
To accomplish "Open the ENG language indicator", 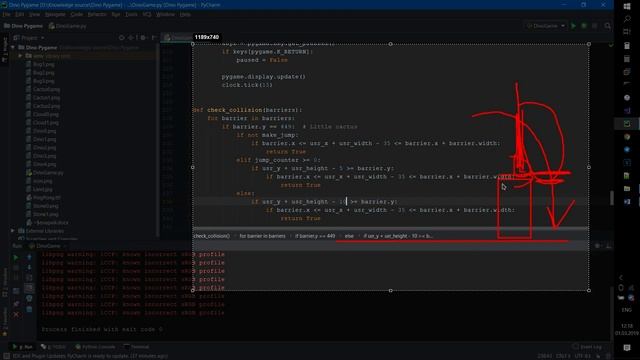I will tap(627, 310).
